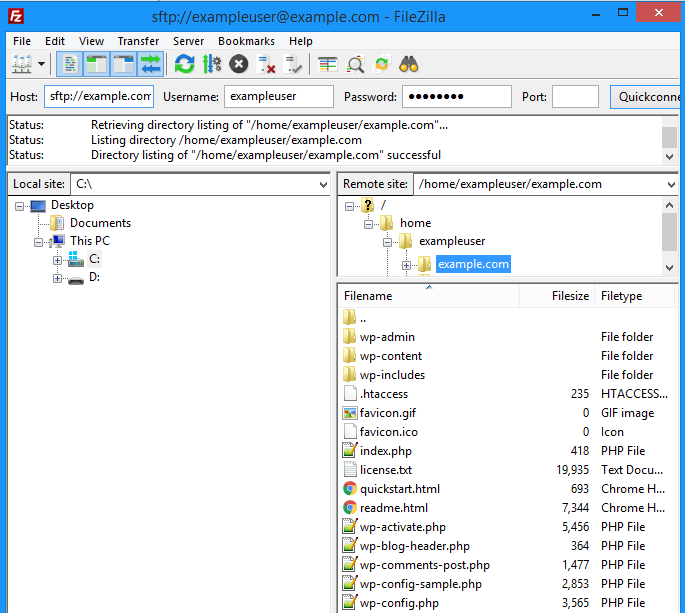Image resolution: width=685 pixels, height=613 pixels.
Task: Open the Server menu
Action: (188, 41)
